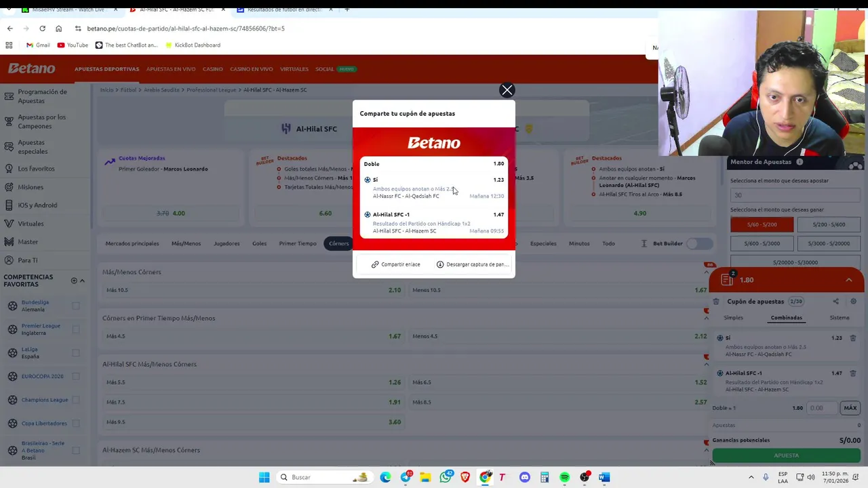Add a competition with the plus icon
The height and width of the screenshot is (488, 868).
click(x=74, y=281)
